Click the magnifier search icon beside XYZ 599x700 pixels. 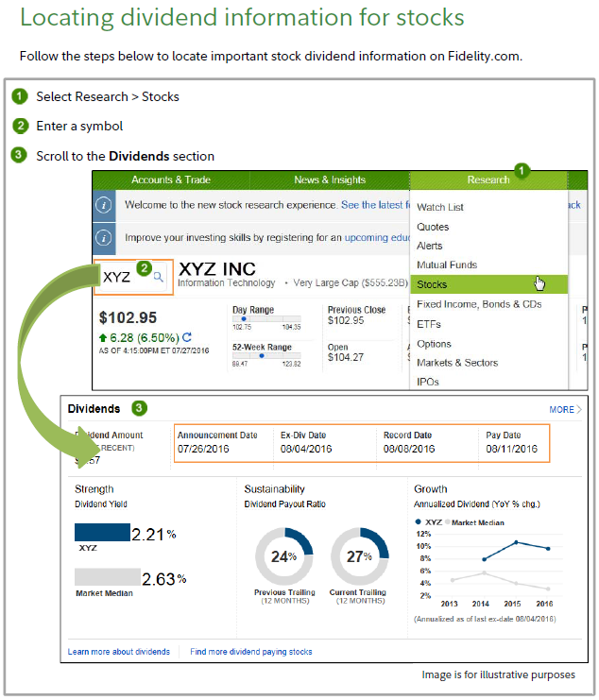tap(159, 277)
